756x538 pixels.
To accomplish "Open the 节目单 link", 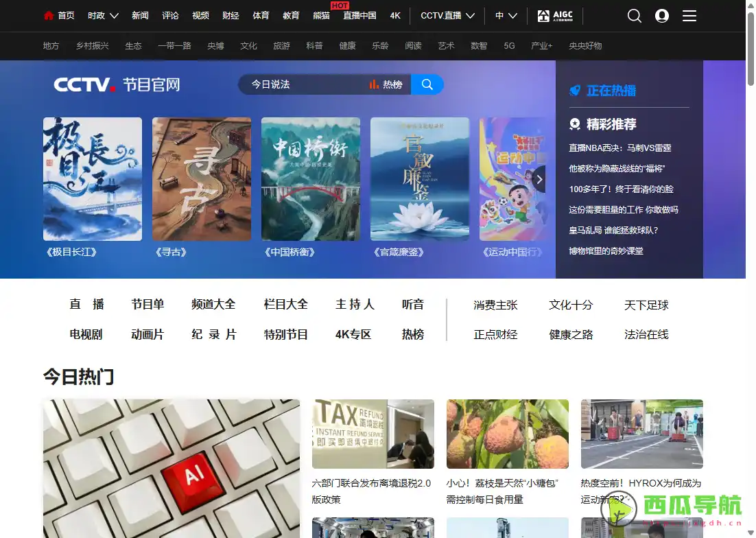I will tap(147, 304).
